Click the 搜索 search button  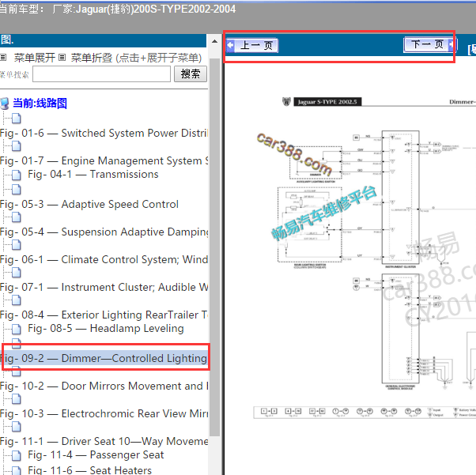tap(191, 74)
